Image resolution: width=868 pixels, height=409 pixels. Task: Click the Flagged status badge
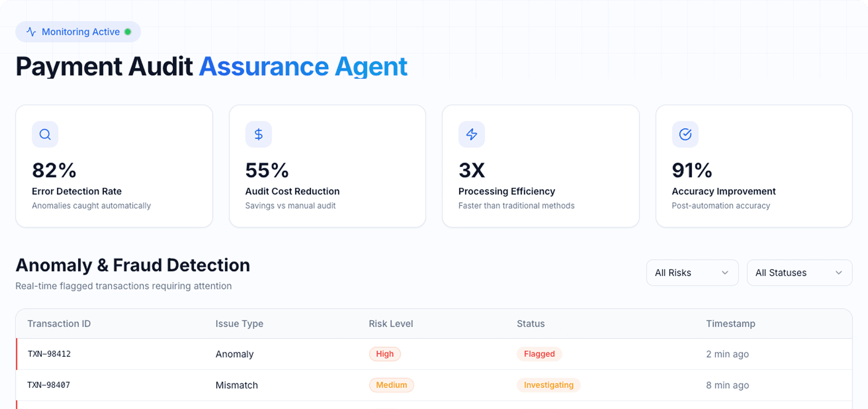point(539,354)
